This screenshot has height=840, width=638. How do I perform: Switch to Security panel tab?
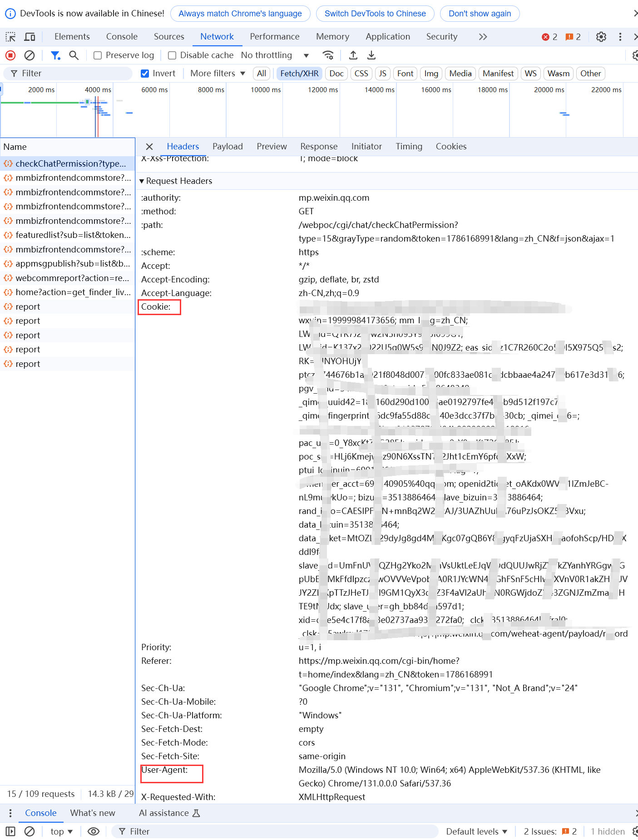coord(442,37)
